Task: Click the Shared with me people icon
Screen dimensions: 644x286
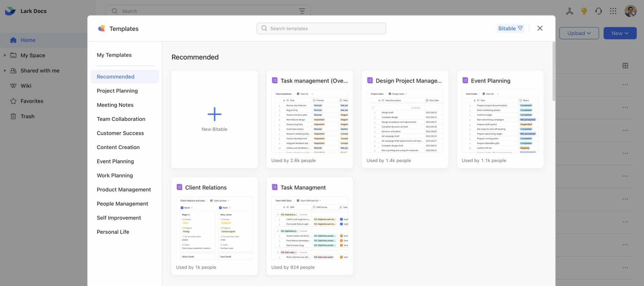Action: (x=13, y=71)
